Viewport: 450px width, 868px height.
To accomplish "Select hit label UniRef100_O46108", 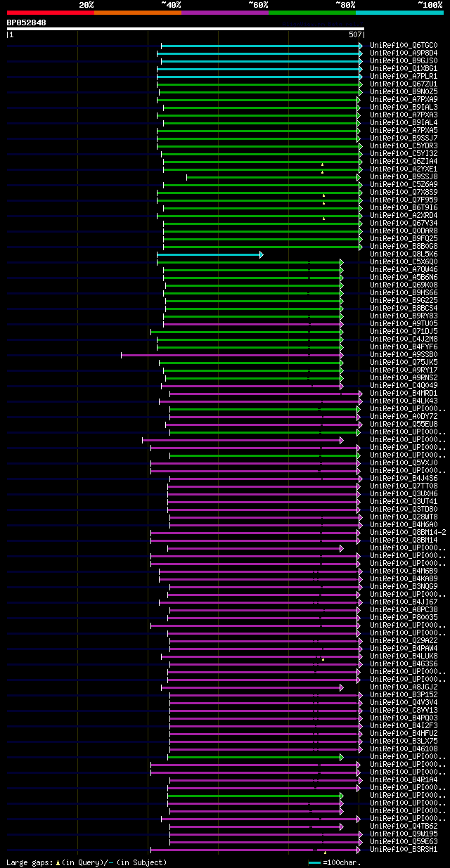I will tap(404, 749).
